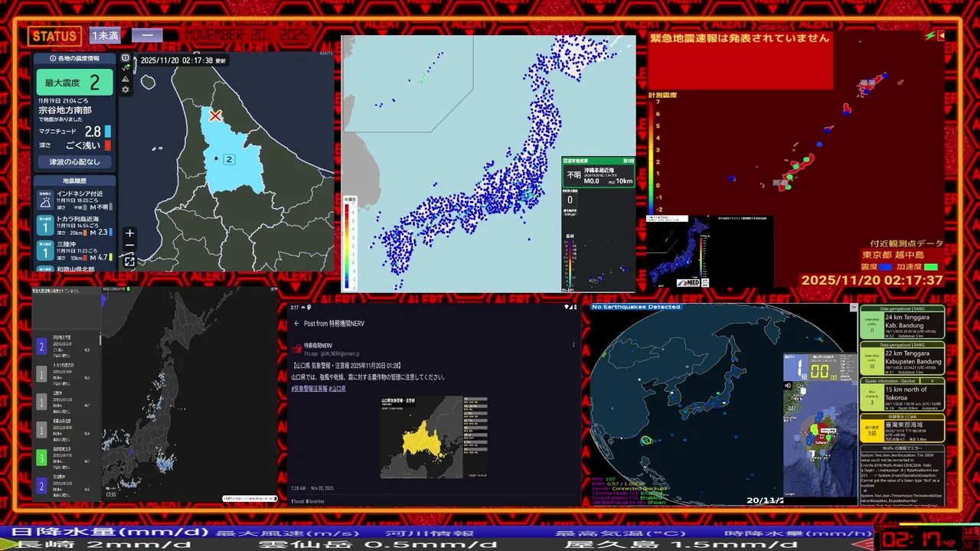Click the seismic waveform monitor icon
980x551 pixels.
[126, 67]
